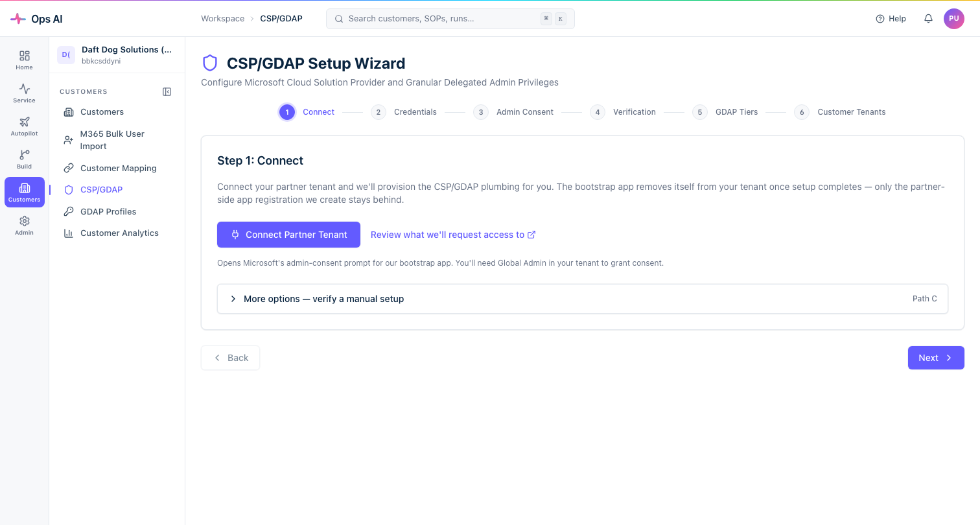This screenshot has width=980, height=525.
Task: Click the bbkcsddyni tenant ID text
Action: (x=101, y=61)
